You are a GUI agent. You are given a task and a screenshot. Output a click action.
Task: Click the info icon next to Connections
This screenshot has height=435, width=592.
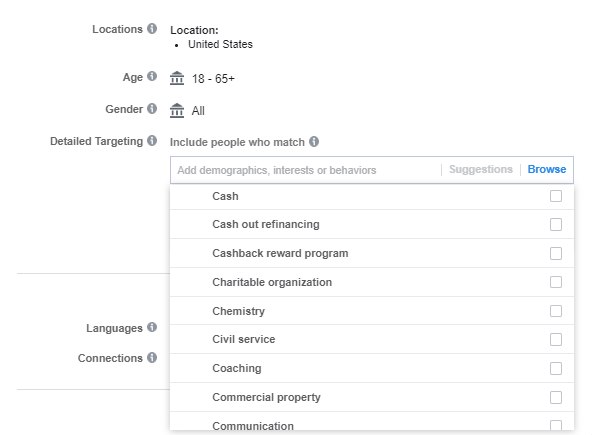[152, 357]
